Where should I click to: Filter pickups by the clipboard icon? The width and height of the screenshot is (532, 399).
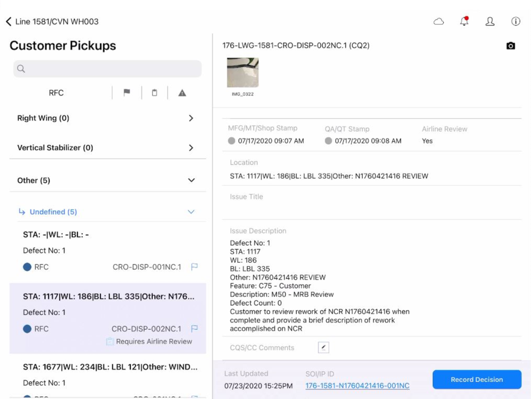[x=154, y=93]
